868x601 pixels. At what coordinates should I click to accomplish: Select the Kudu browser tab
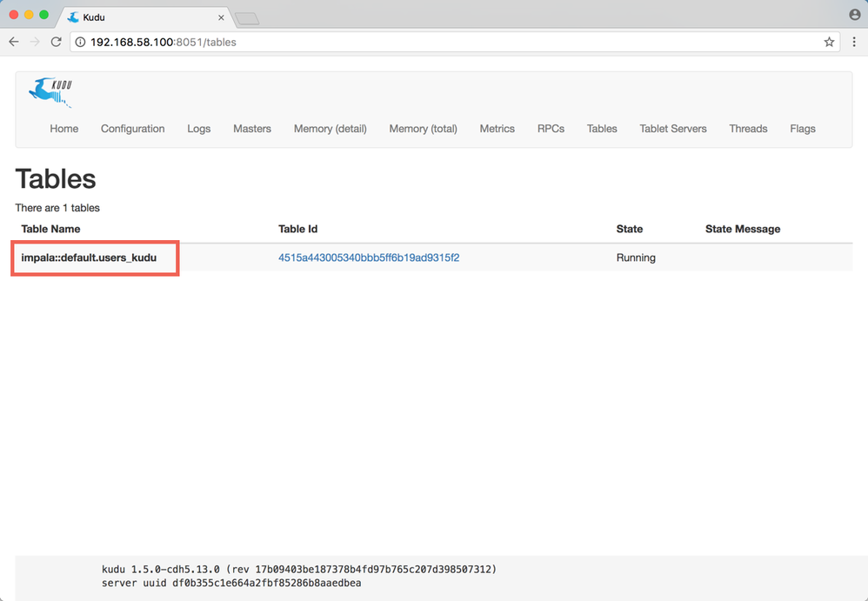pos(144,17)
